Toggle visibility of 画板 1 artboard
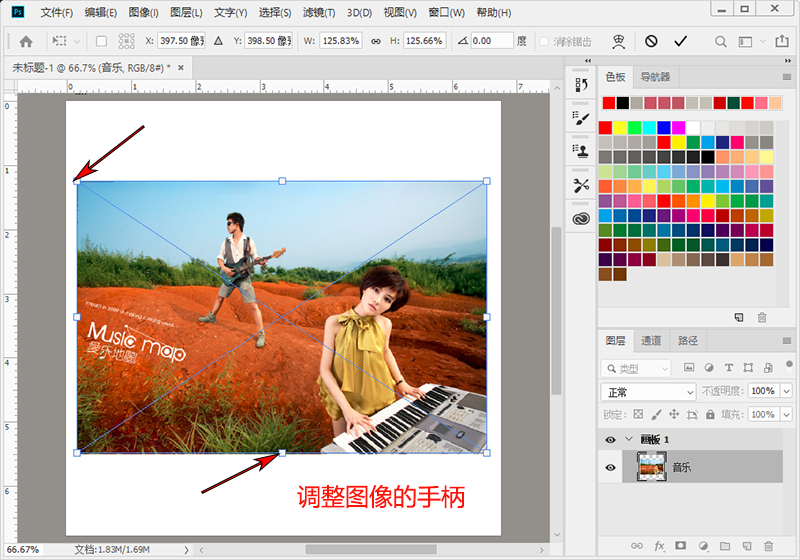The width and height of the screenshot is (800, 560). [610, 440]
